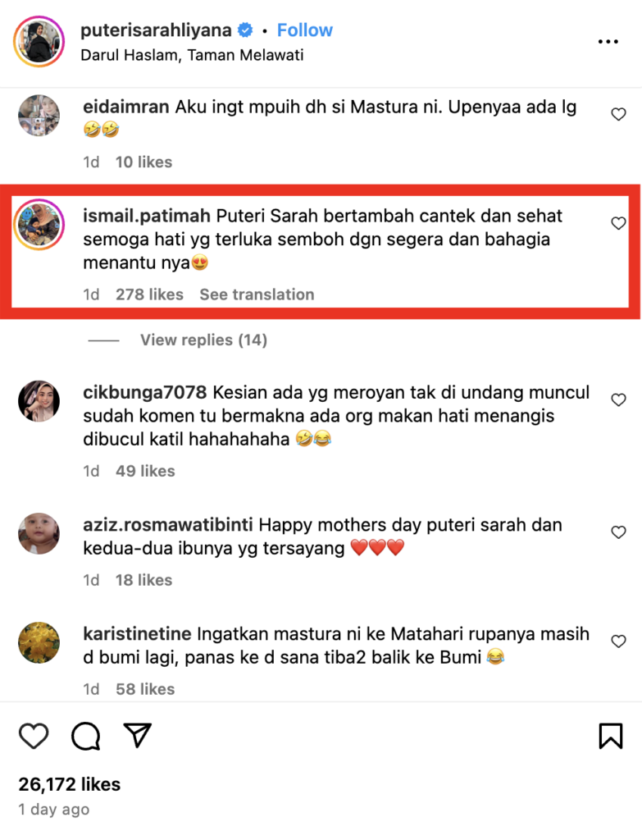The image size is (642, 840).
Task: Open the Darul Haslam, Taman Melawati location
Action: pyautogui.click(x=192, y=55)
